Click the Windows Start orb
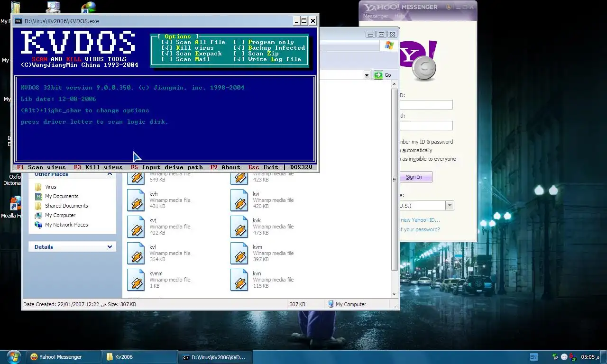The image size is (607, 364). [x=13, y=356]
